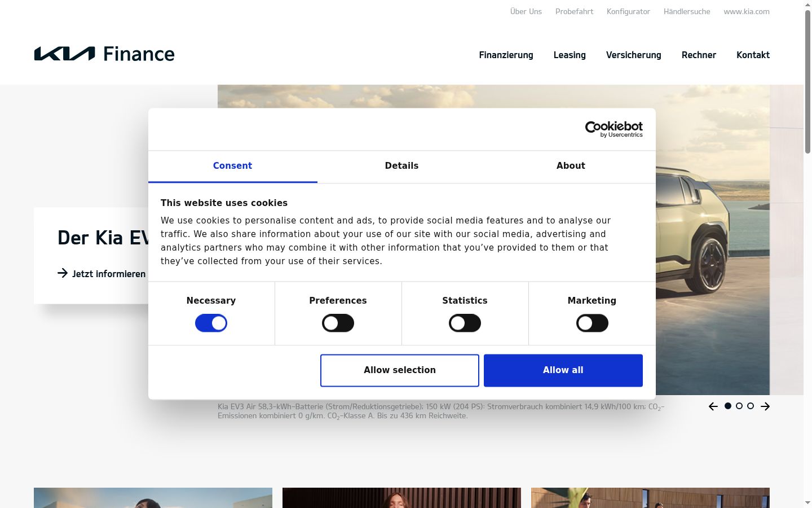Open the Über Uns link
This screenshot has height=508, width=812.
pyautogui.click(x=526, y=11)
